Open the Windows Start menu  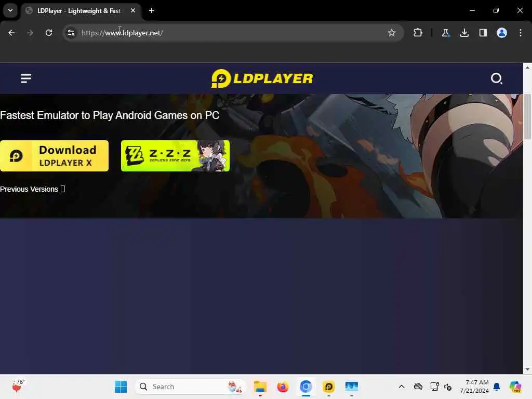[121, 387]
